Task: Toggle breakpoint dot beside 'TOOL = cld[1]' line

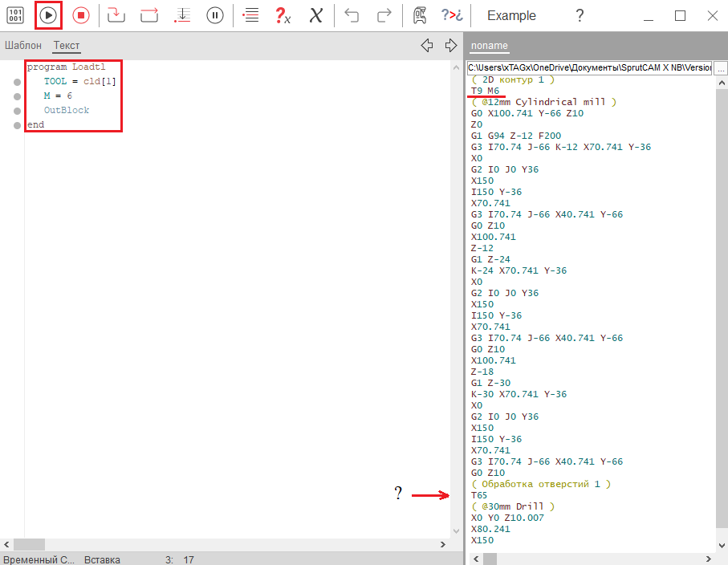Action: point(17,82)
